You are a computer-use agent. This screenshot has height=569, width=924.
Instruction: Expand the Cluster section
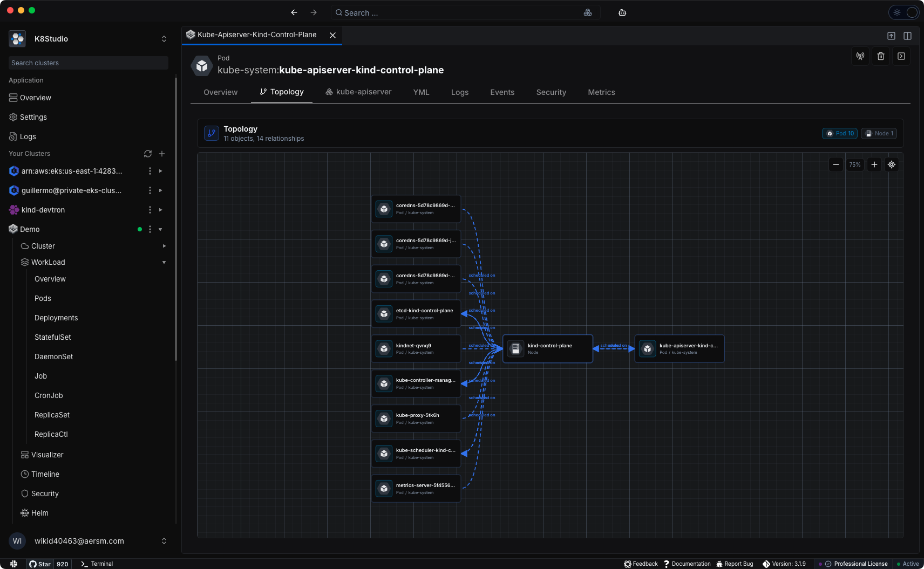click(164, 246)
